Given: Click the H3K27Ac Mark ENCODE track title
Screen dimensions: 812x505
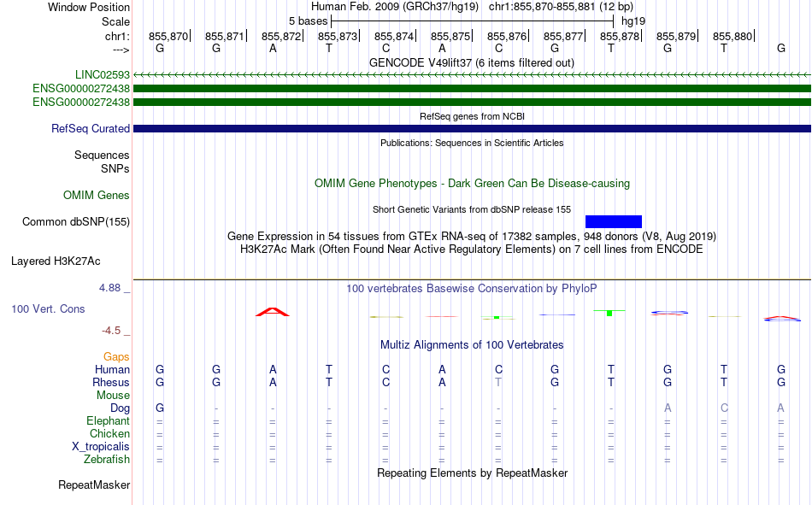Looking at the screenshot, I should pos(472,250).
